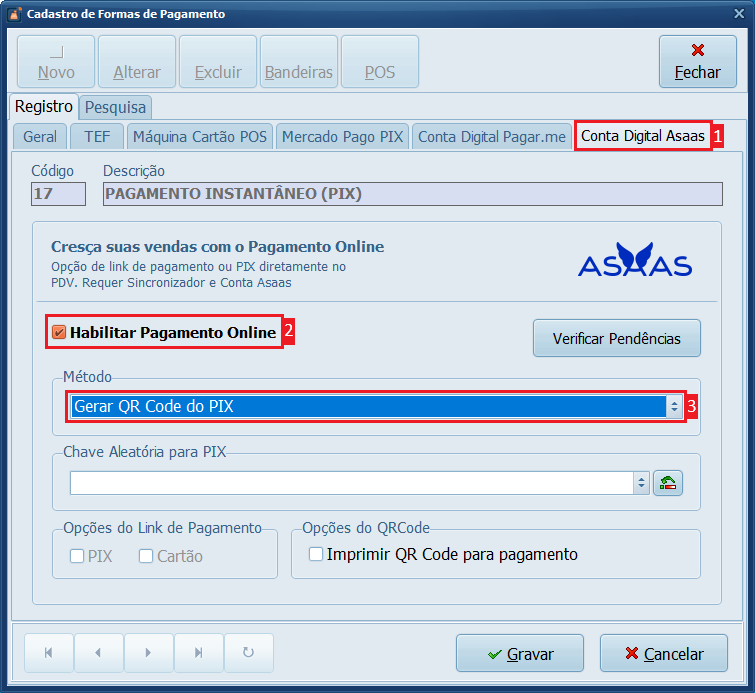The width and height of the screenshot is (755, 693).
Task: Click the Novo toolbar button
Action: coord(56,62)
